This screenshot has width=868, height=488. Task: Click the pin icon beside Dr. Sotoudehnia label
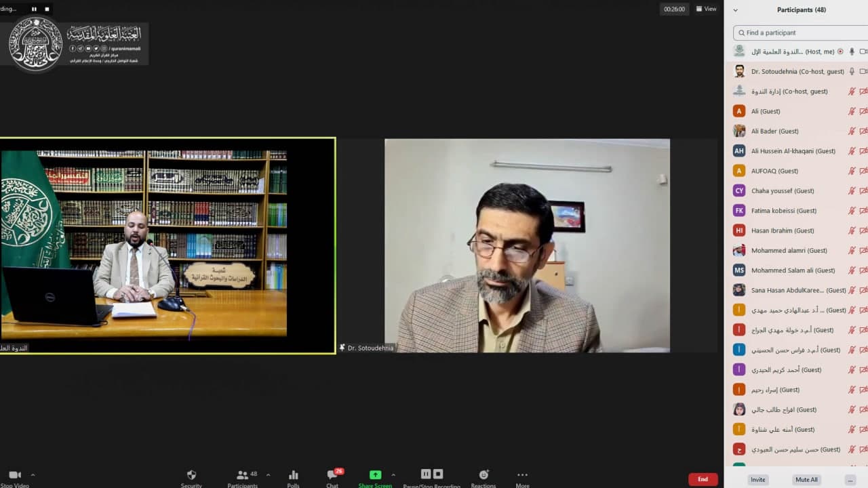click(342, 348)
